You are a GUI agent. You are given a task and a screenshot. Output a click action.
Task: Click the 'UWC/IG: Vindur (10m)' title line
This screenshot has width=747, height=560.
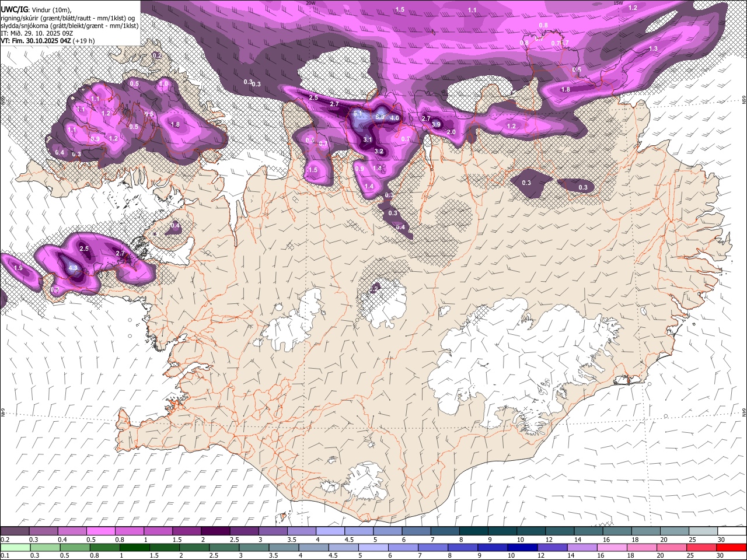(x=36, y=9)
